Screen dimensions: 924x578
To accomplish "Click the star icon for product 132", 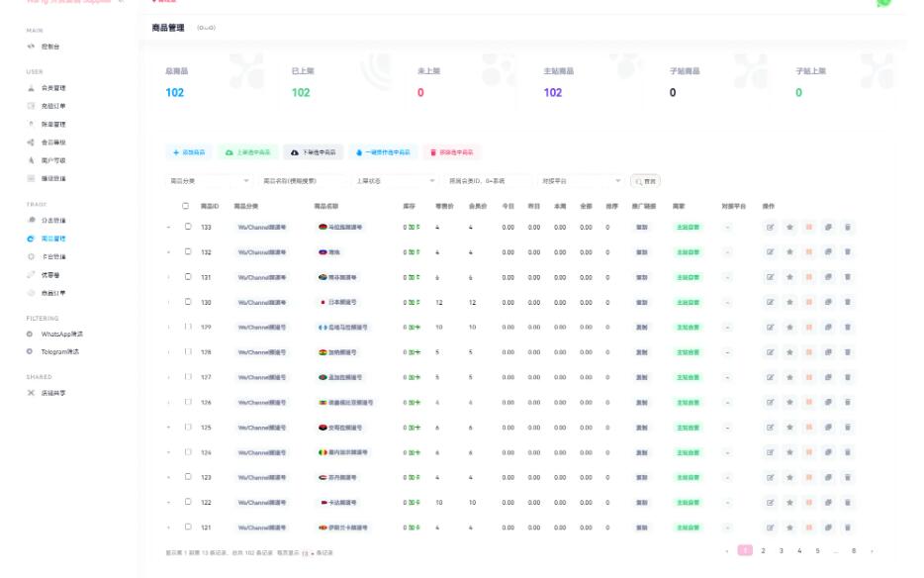I will tap(789, 252).
